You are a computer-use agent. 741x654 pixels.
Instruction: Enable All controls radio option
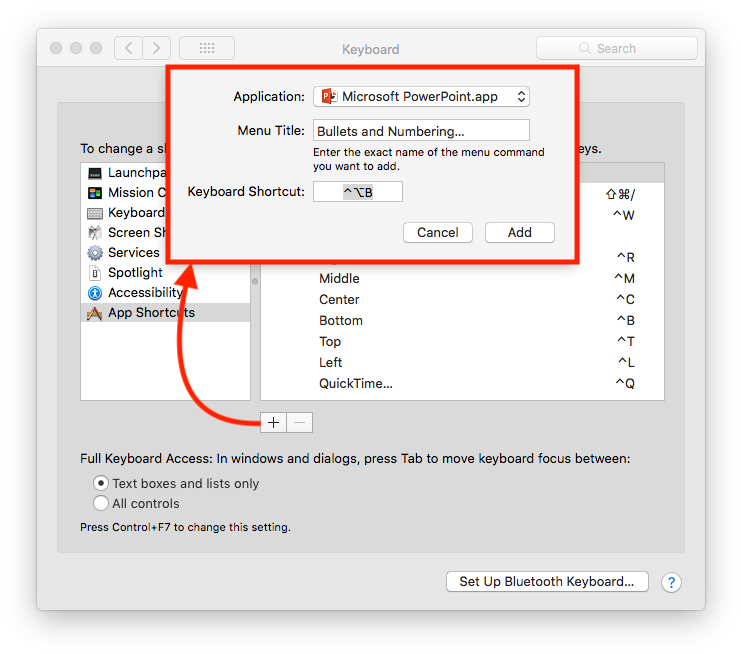(x=101, y=503)
